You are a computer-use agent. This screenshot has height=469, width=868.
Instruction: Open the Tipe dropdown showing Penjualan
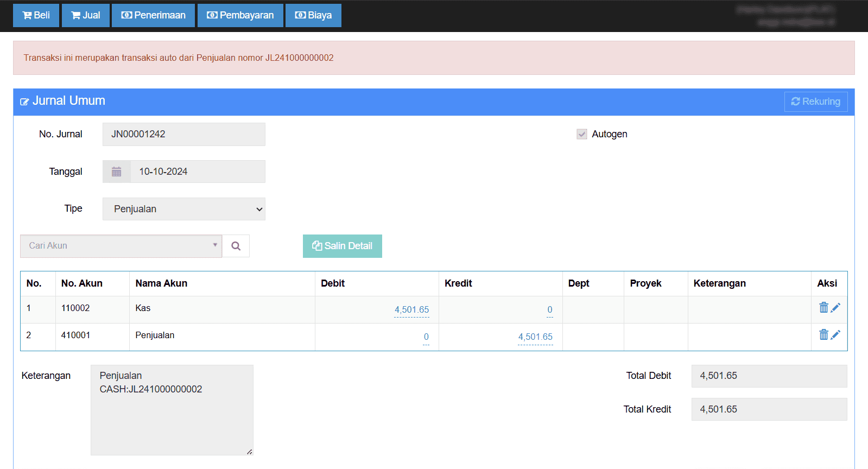point(184,209)
